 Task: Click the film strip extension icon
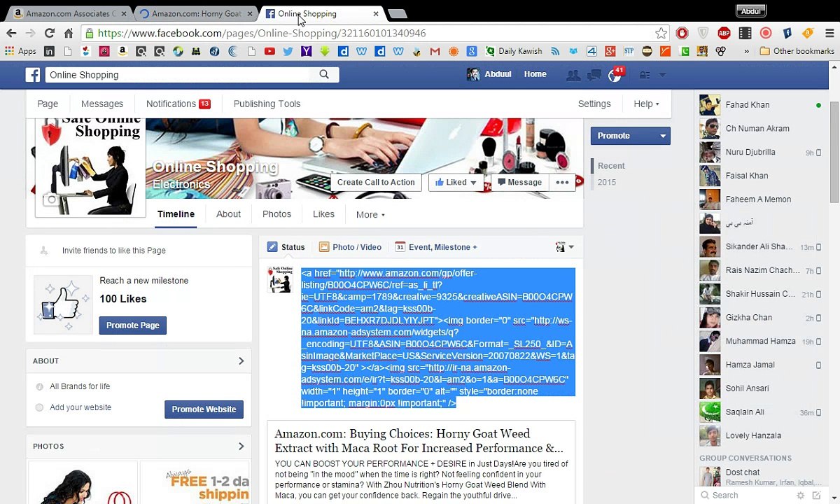point(745,33)
